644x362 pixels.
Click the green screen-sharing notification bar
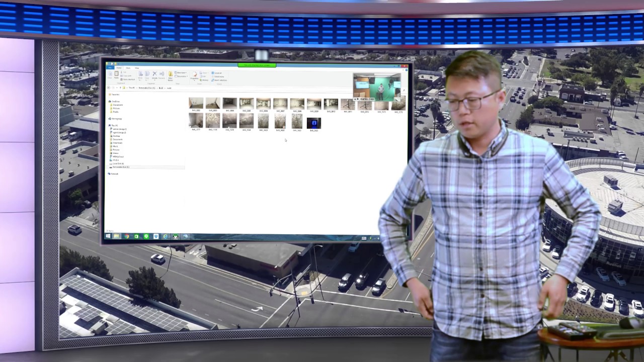coord(257,65)
